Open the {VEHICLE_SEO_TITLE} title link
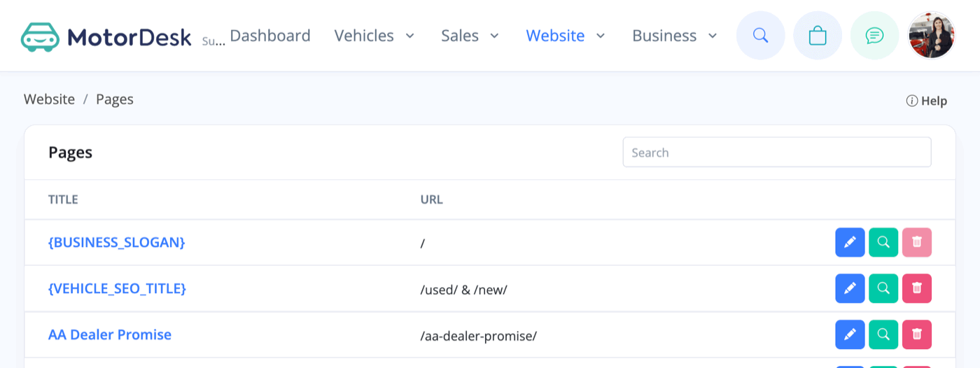The height and width of the screenshot is (368, 980). (x=118, y=288)
